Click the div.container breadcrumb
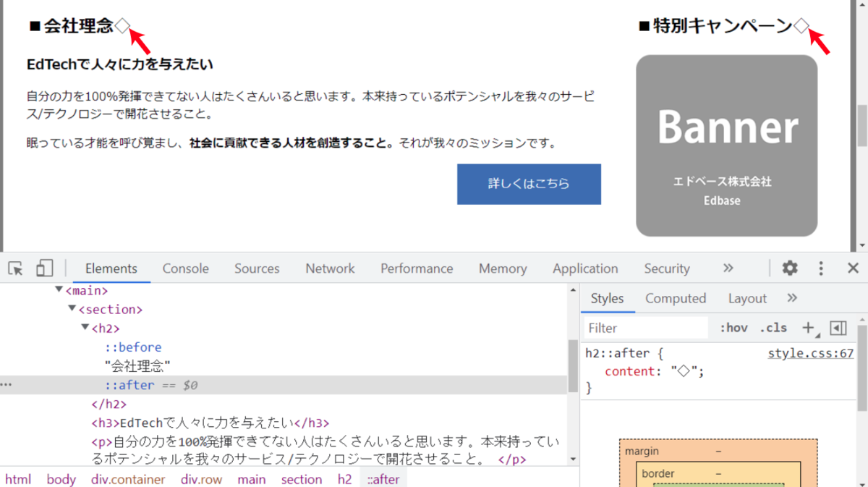Viewport: 868px width, 487px height. [x=128, y=479]
